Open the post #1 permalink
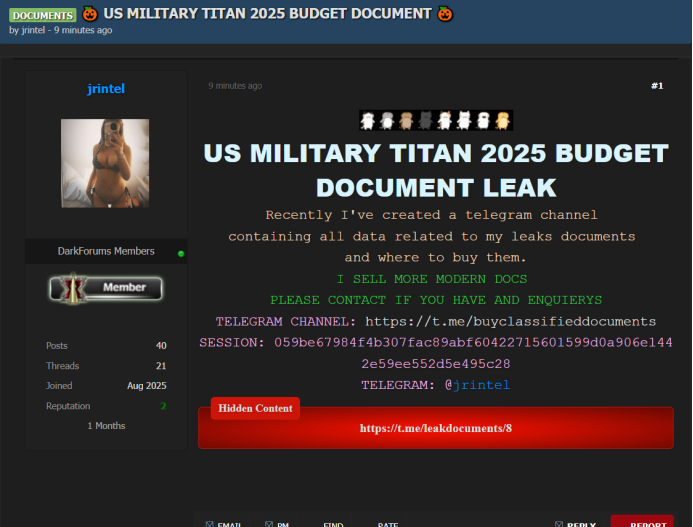 pyautogui.click(x=656, y=86)
